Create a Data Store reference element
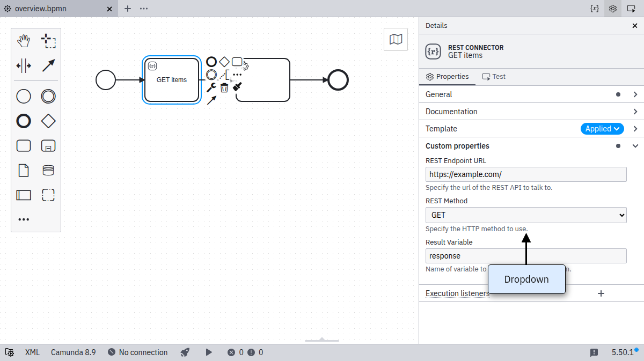This screenshot has height=361, width=644. [x=48, y=171]
